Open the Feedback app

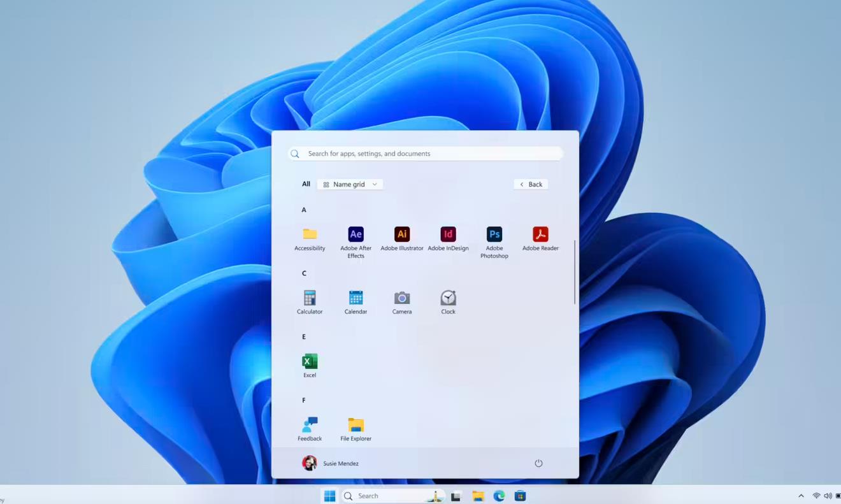310,429
